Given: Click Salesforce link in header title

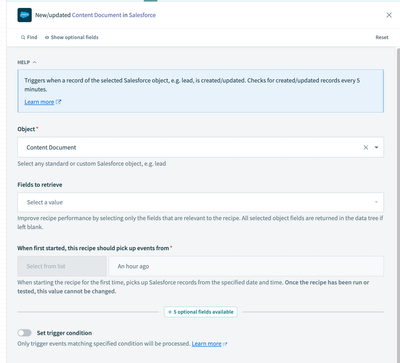Looking at the screenshot, I should point(142,15).
